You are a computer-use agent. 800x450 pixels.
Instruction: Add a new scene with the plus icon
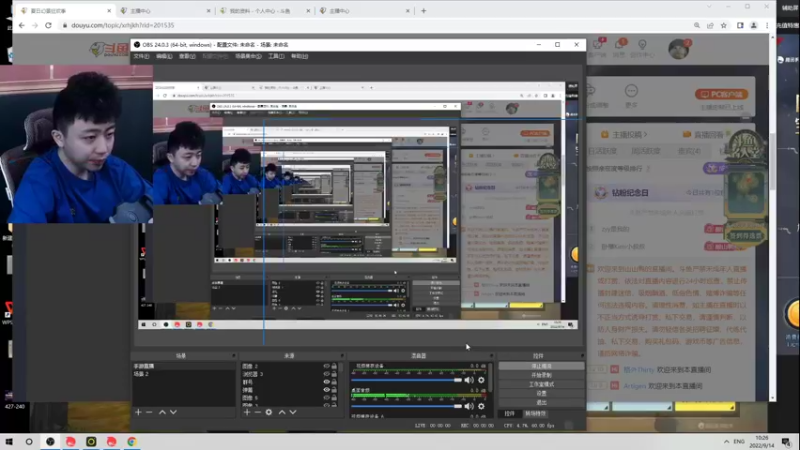point(138,412)
